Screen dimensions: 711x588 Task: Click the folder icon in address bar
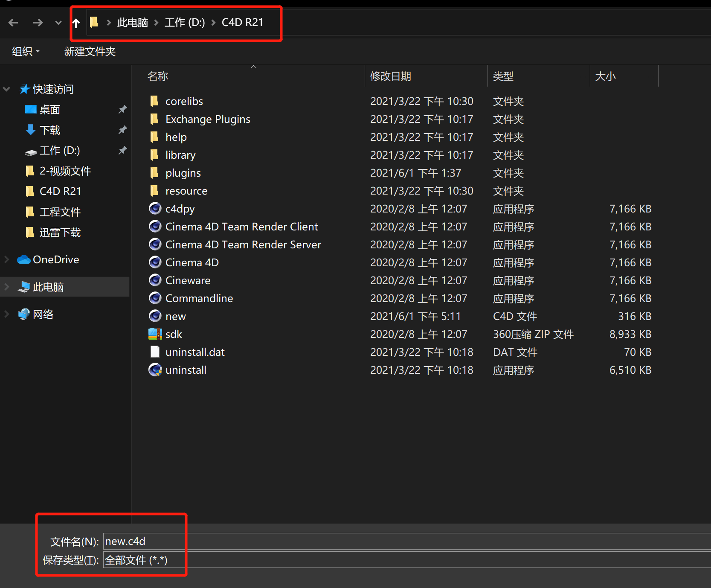point(94,22)
